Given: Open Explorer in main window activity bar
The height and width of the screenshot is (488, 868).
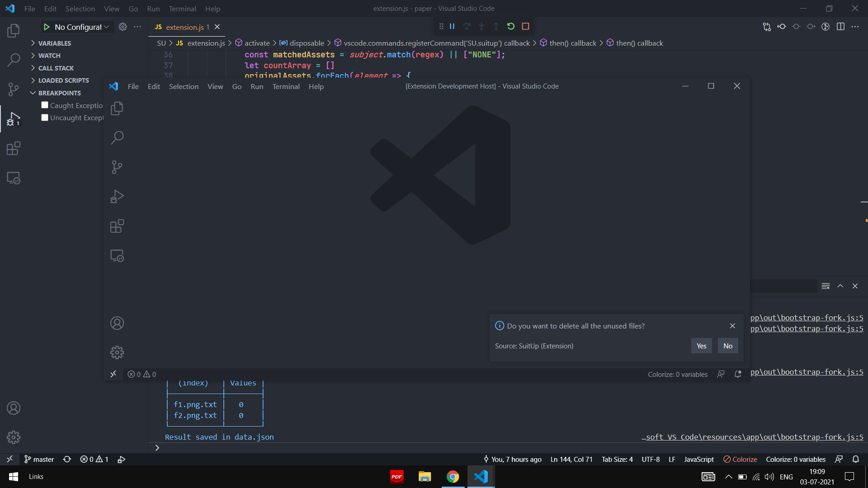Looking at the screenshot, I should 14,30.
